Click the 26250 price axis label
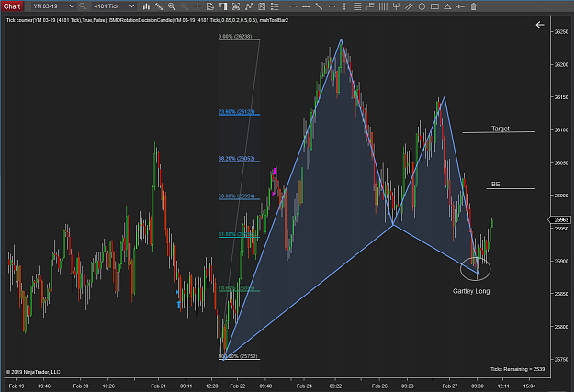The image size is (574, 392). 561,32
